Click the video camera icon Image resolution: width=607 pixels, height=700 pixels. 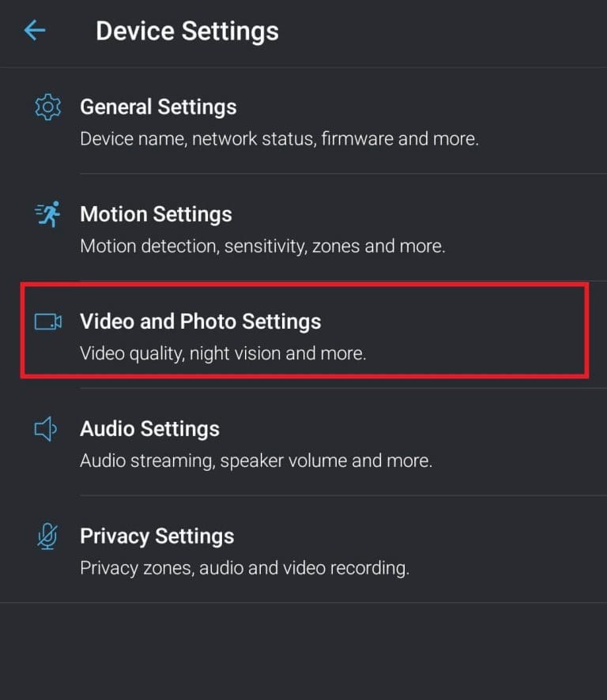(47, 322)
